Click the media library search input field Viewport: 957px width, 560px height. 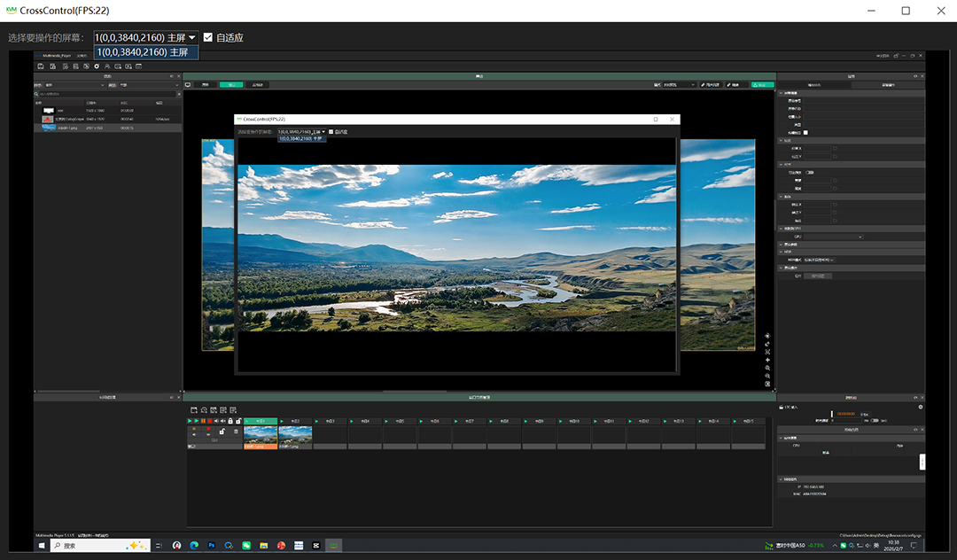(x=106, y=93)
